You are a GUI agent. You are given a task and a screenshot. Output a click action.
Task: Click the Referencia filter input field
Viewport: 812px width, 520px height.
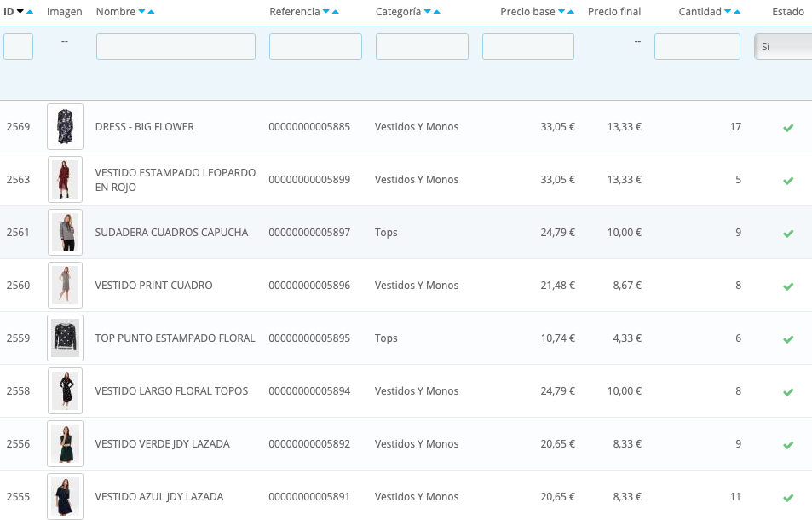[315, 47]
